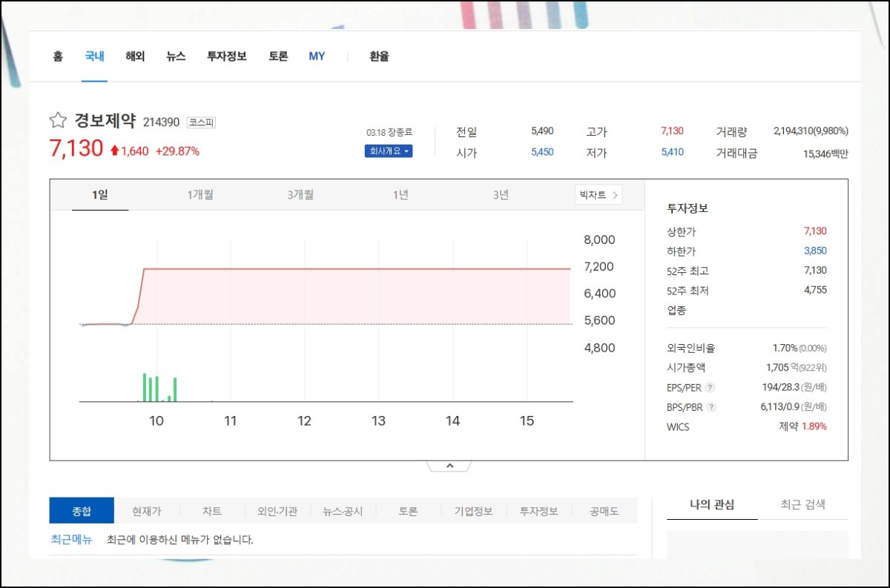Open the 투자정보 tab in lower tab bar
The width and height of the screenshot is (890, 588).
click(x=538, y=511)
